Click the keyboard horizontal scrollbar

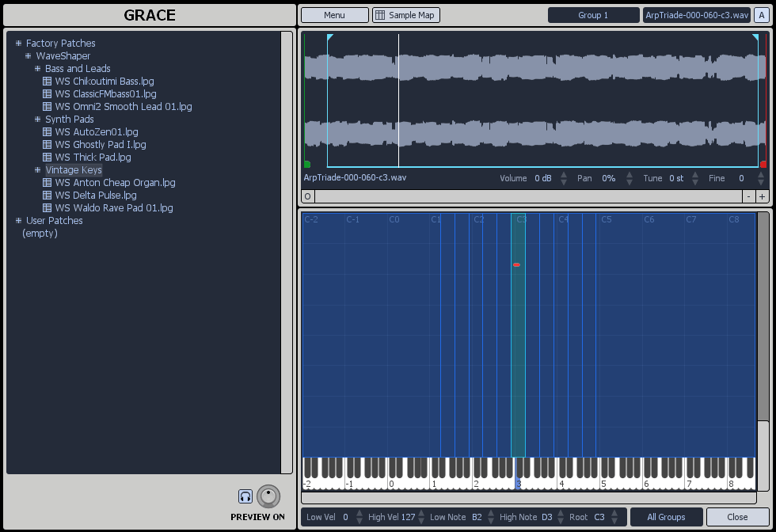coord(529,497)
